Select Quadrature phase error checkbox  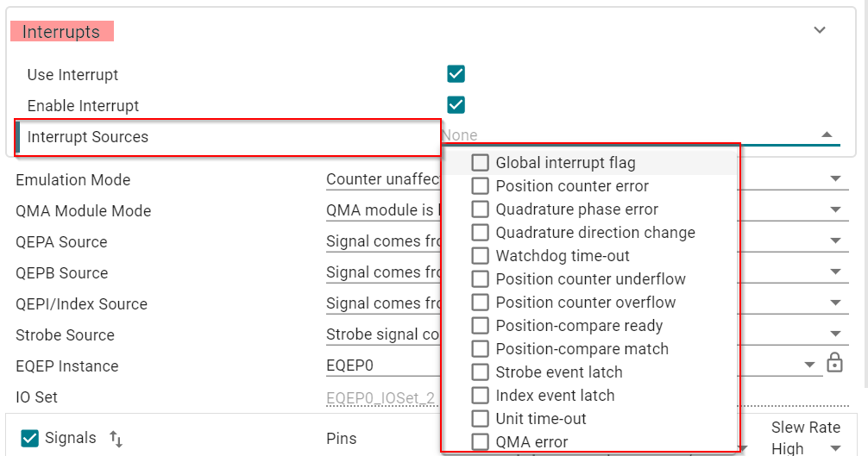click(x=481, y=209)
